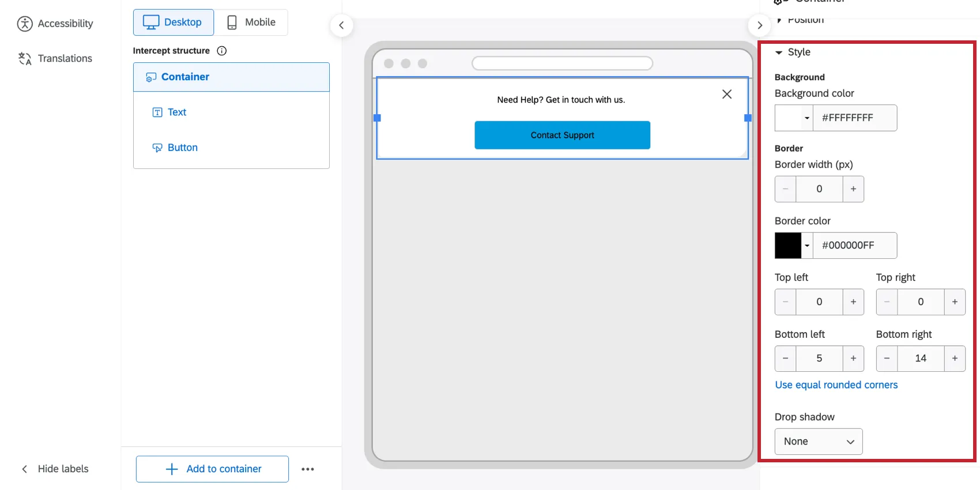This screenshot has width=980, height=490.
Task: Click the left resize handle of container
Action: pyautogui.click(x=377, y=118)
